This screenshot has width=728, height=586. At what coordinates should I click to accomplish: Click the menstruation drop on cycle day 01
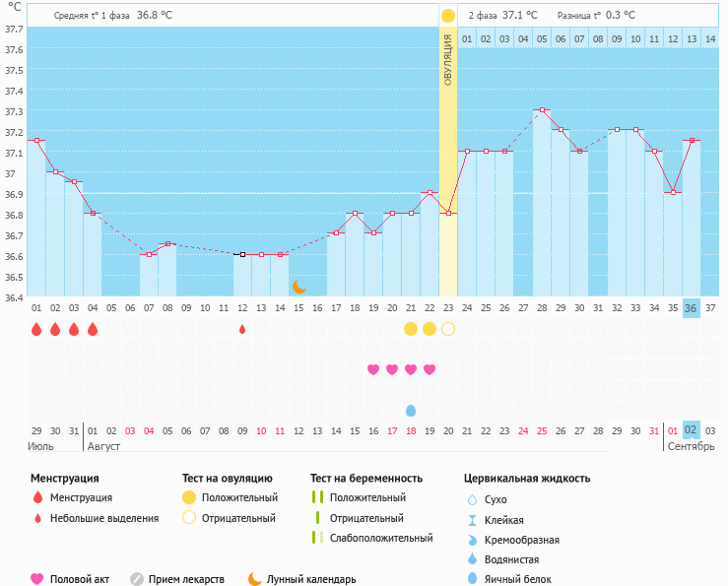36,329
